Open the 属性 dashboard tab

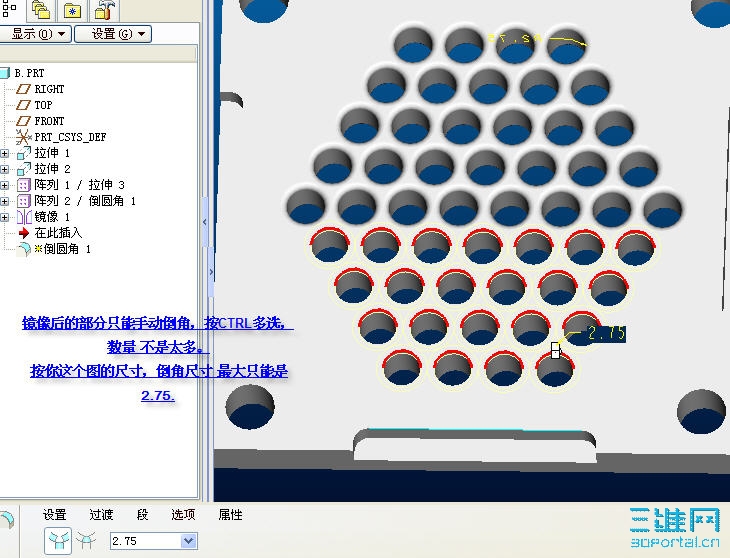coord(230,515)
